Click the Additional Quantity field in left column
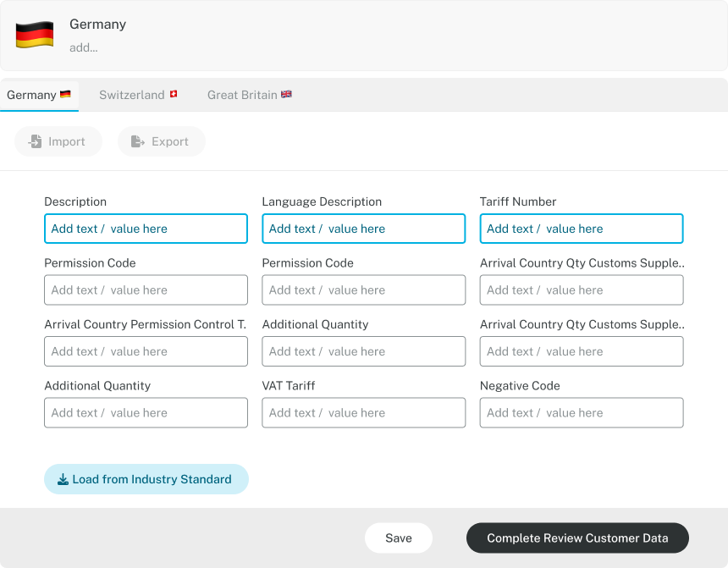The image size is (728, 568). (x=146, y=412)
